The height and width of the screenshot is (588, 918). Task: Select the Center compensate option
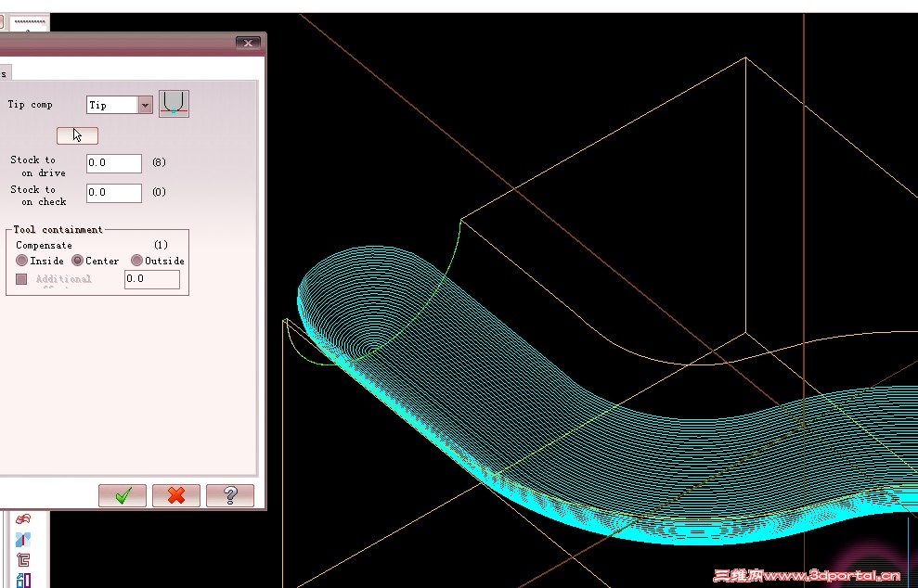click(77, 261)
